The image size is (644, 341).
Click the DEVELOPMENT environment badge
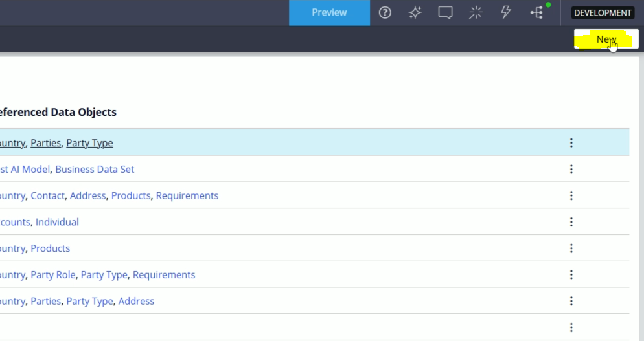coord(603,12)
